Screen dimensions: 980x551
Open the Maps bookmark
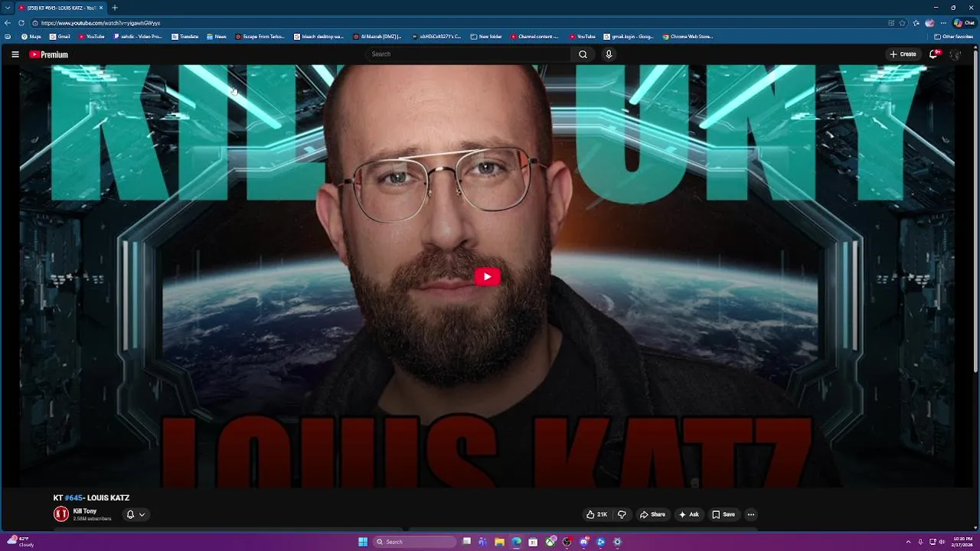pyautogui.click(x=31, y=37)
